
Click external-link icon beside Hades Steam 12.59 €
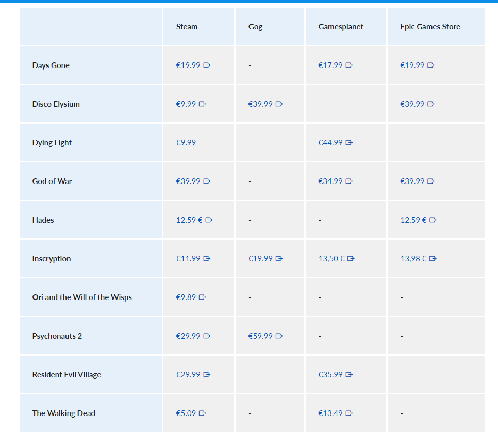coord(209,220)
